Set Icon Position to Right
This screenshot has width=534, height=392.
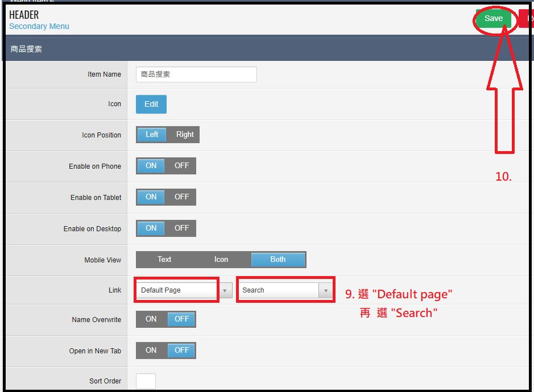(185, 135)
